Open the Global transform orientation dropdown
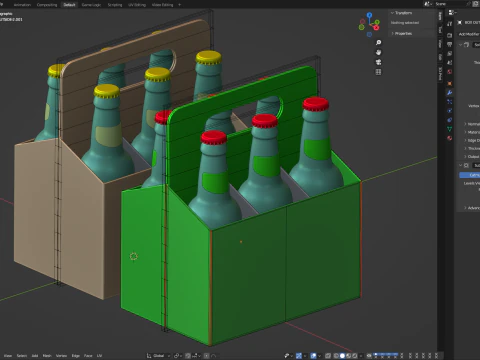 158,356
